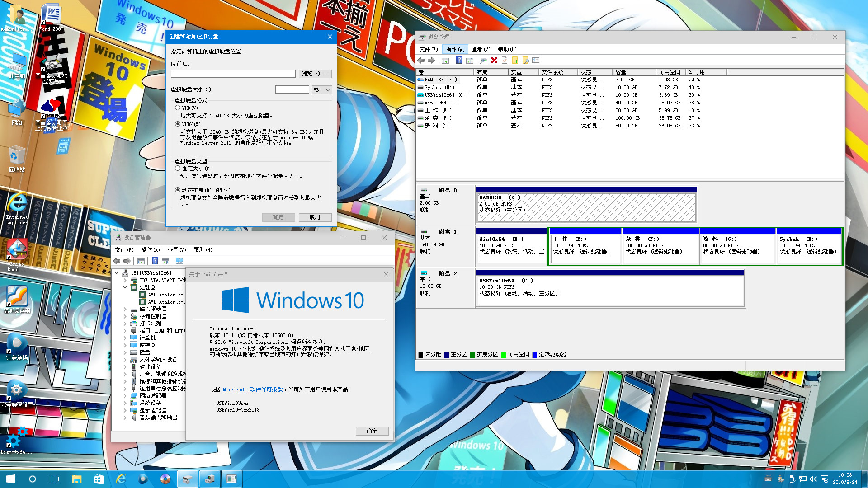Expand network adapters (网络适配器) node

coord(125,396)
